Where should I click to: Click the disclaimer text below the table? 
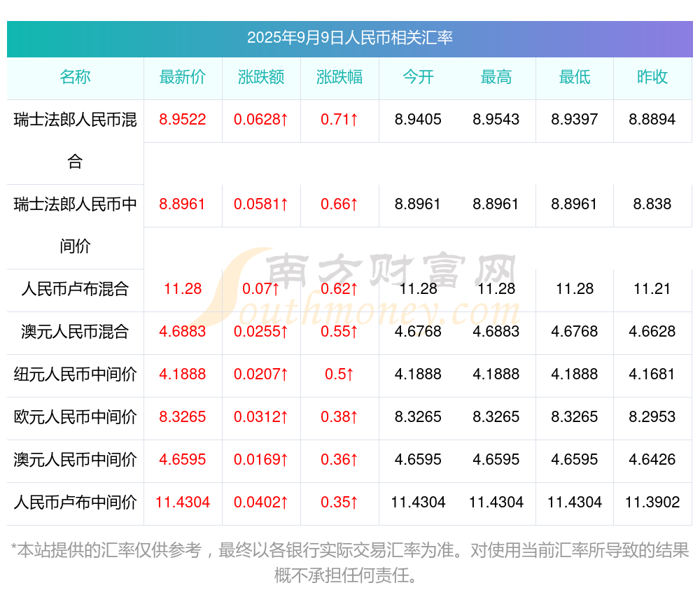click(350, 563)
